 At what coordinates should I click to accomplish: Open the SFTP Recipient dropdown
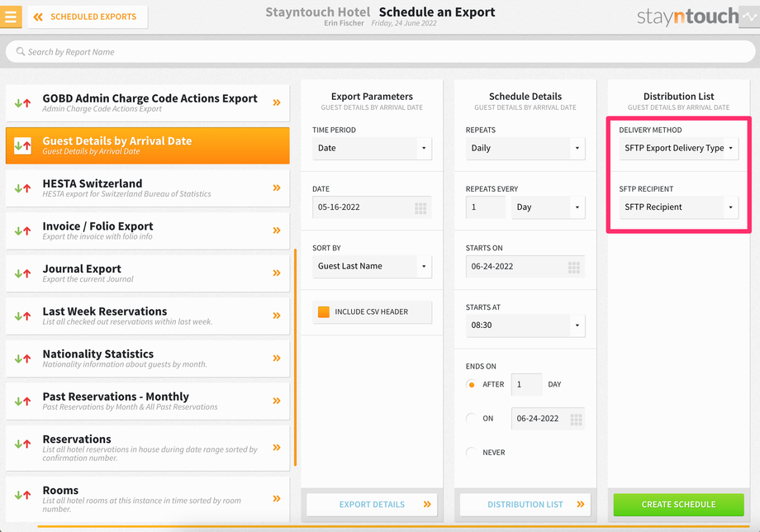(678, 207)
